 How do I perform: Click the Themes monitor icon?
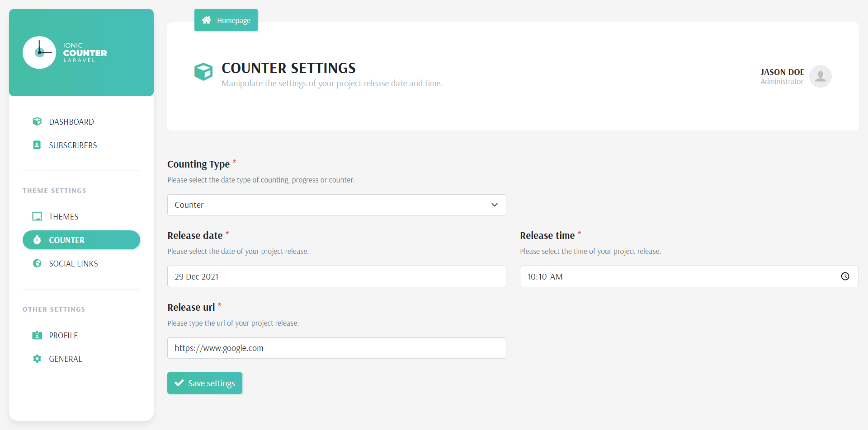(37, 216)
